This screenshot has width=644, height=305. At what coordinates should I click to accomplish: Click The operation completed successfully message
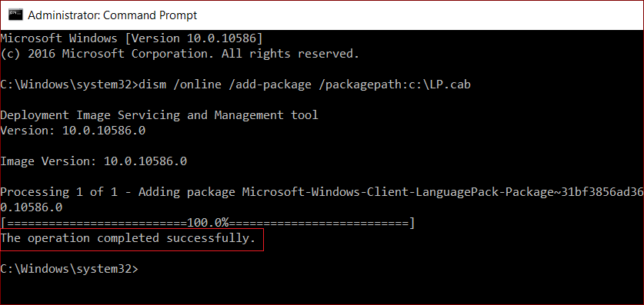[128, 238]
